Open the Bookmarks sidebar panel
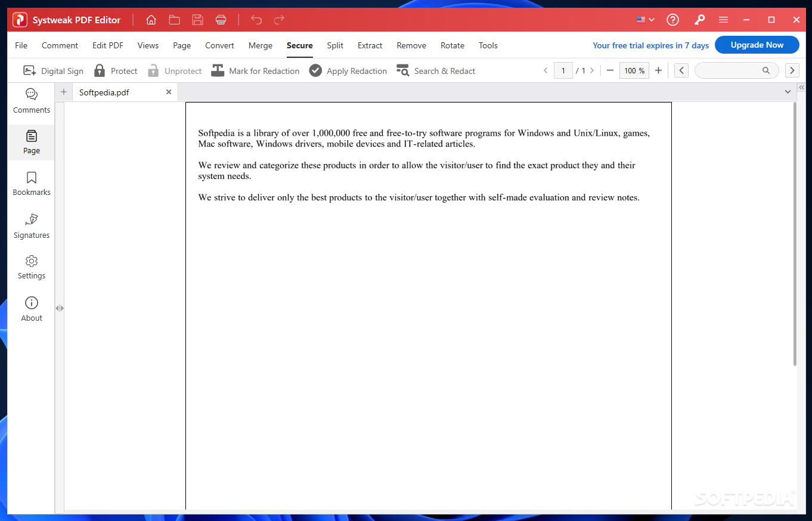 [32, 184]
